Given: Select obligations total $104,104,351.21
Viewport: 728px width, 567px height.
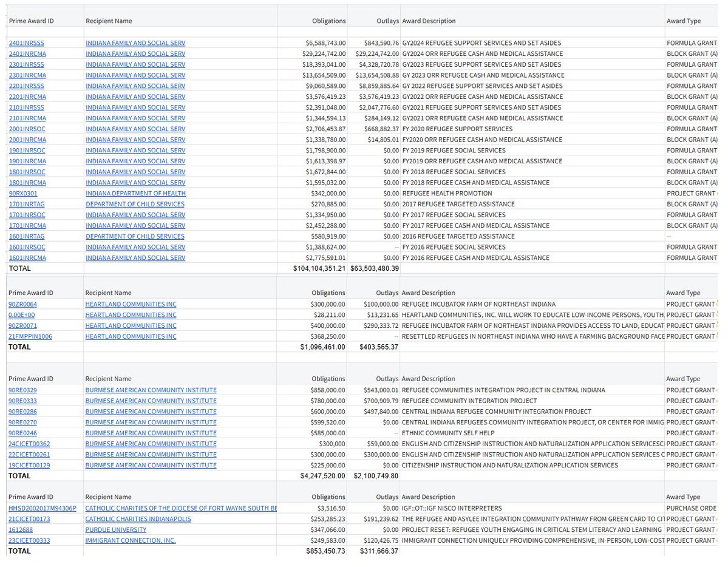Looking at the screenshot, I should tap(319, 268).
